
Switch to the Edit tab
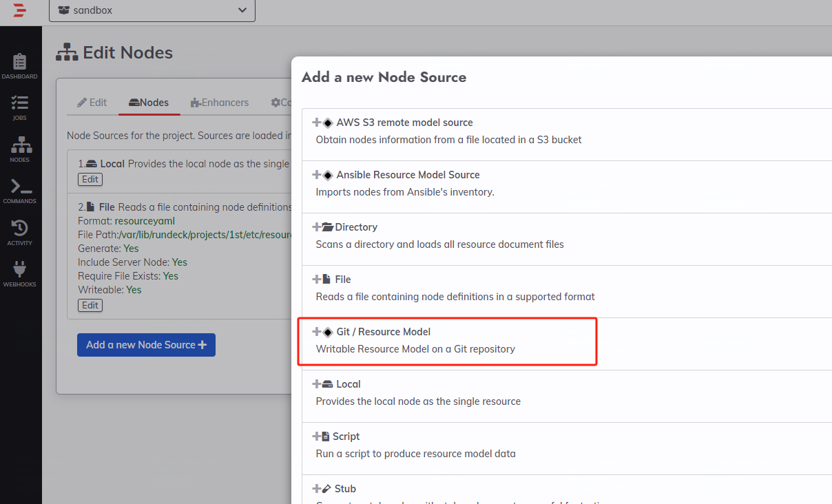click(92, 102)
